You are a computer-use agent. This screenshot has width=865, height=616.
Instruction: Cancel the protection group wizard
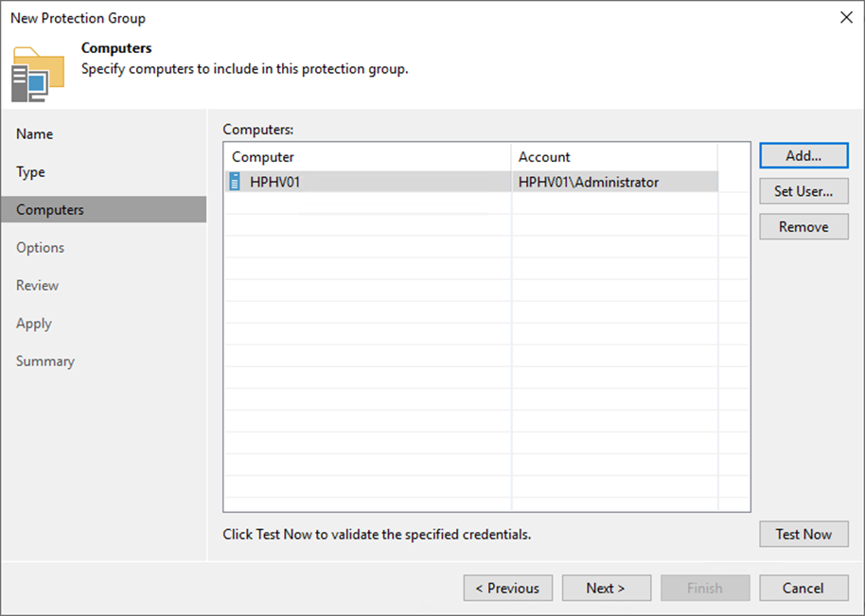click(803, 588)
